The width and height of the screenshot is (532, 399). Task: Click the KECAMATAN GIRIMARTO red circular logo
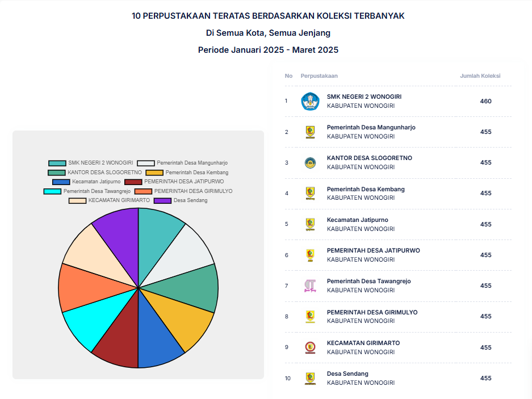(310, 347)
